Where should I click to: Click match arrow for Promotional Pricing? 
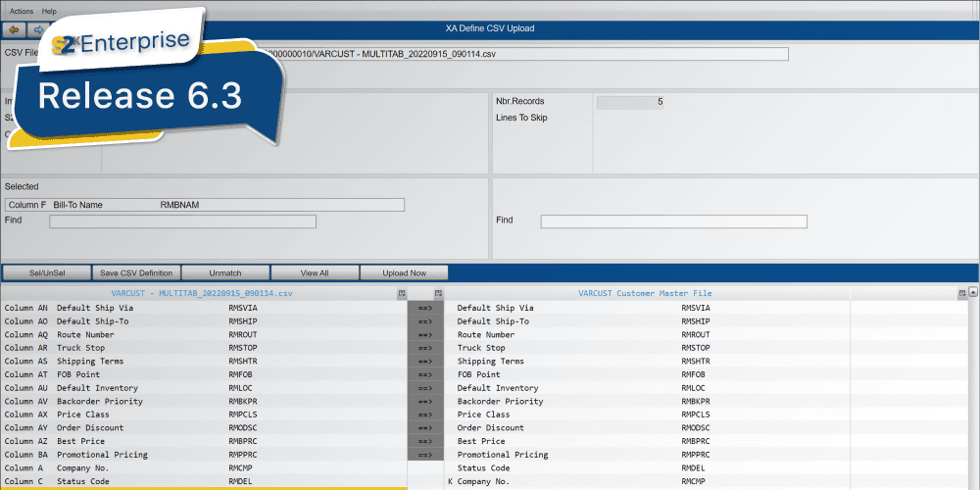(x=425, y=455)
